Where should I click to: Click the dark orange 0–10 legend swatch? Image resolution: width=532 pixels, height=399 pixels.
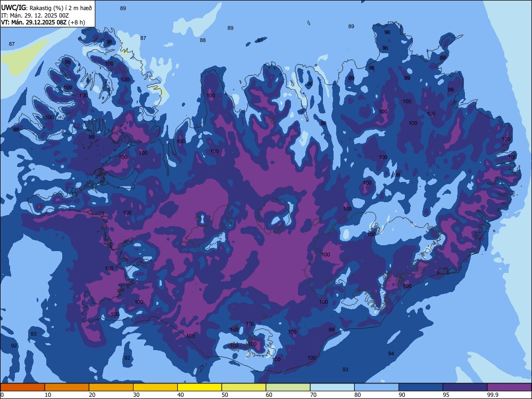pos(22,387)
